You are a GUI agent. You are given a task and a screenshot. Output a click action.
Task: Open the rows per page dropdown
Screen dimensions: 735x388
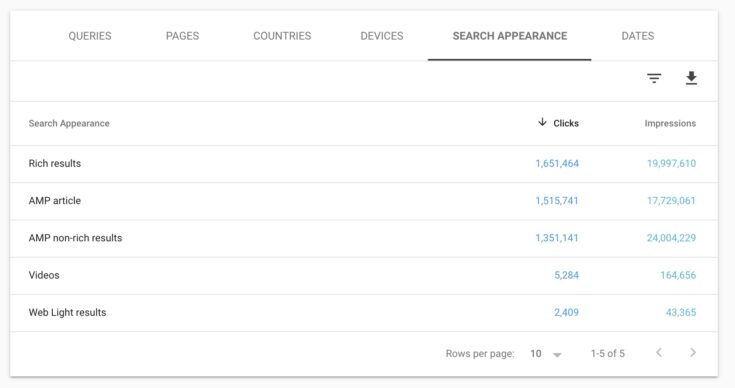tap(546, 354)
